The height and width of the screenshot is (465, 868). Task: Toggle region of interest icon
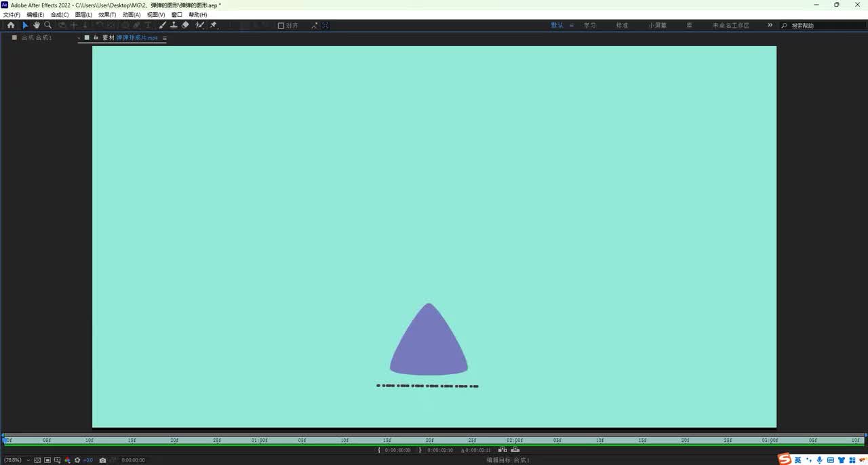57,460
